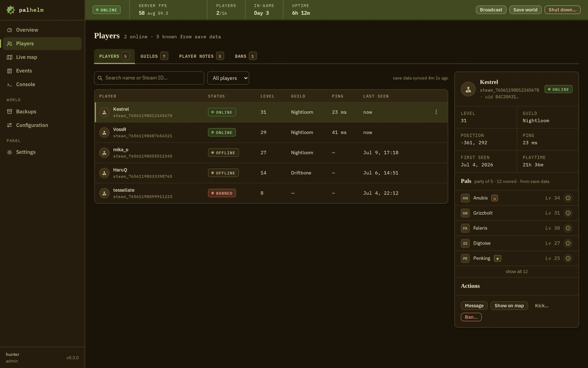
Task: Open info for Faleris pal
Action: (x=568, y=228)
